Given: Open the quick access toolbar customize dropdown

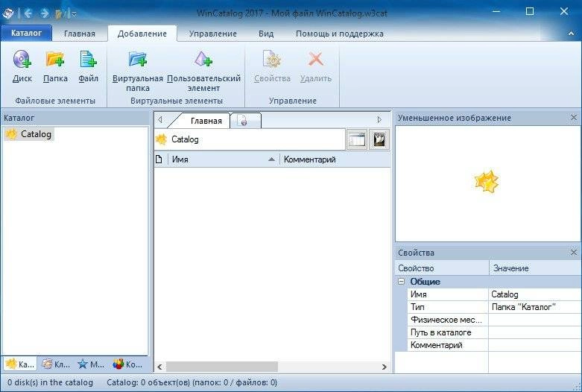Looking at the screenshot, I should click(x=75, y=14).
